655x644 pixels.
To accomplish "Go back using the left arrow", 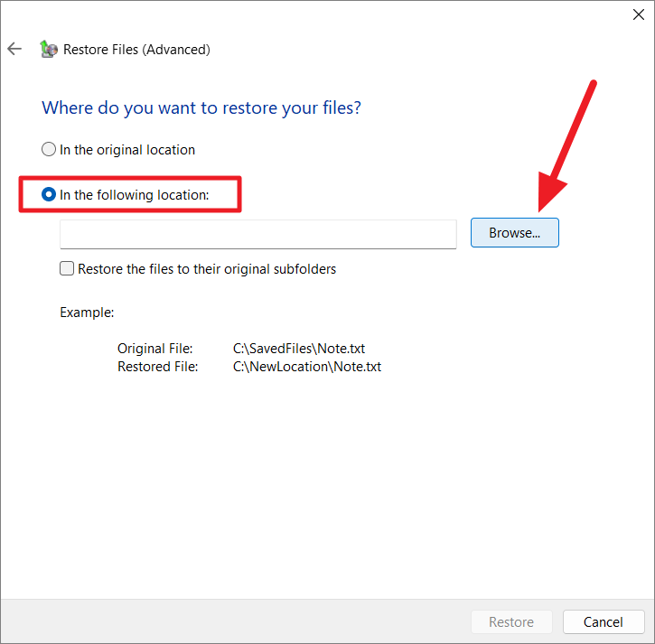I will click(14, 49).
